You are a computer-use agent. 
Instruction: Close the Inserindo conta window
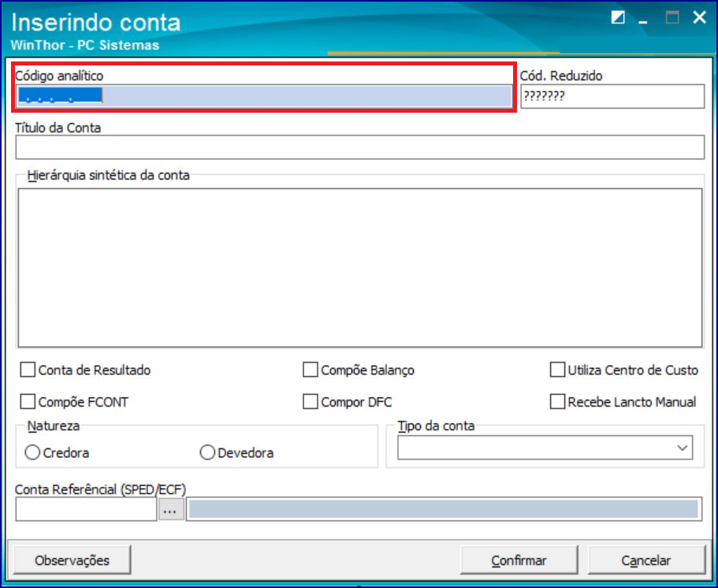[699, 18]
